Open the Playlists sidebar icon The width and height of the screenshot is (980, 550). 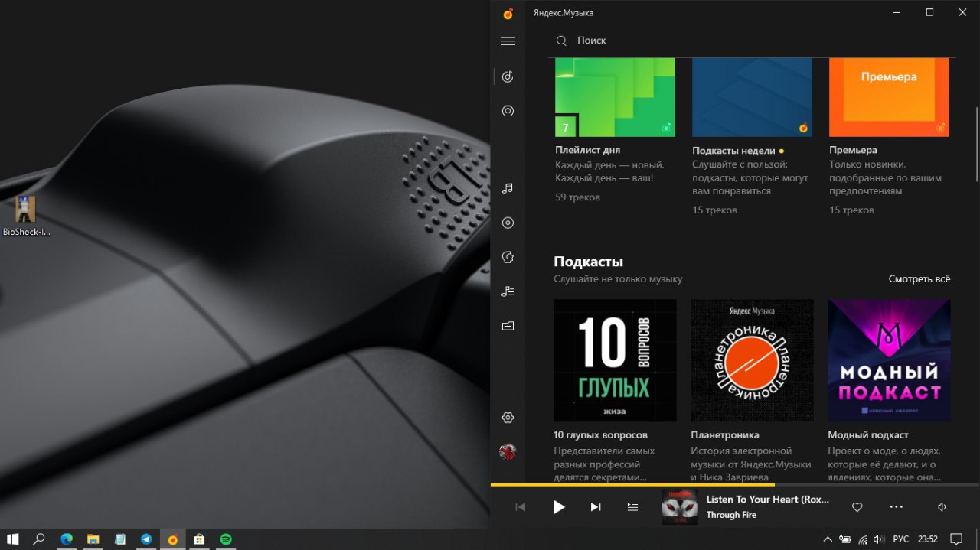[508, 291]
